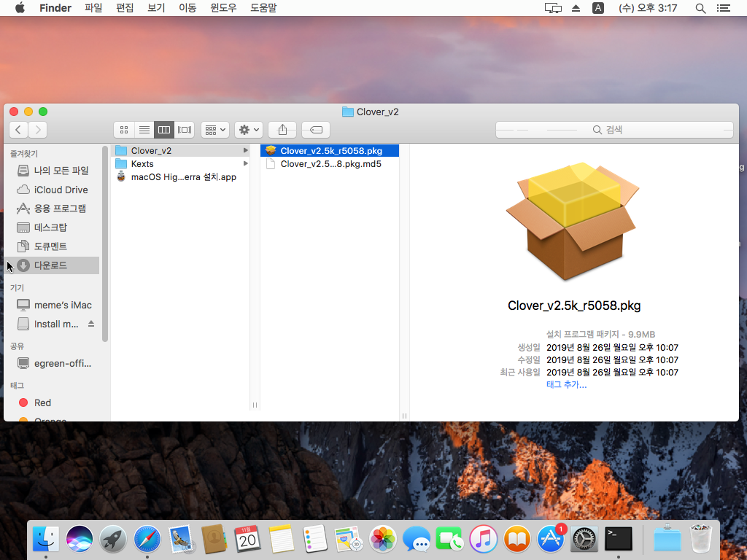Screen dimensions: 747x560
Task: Click the input source A icon
Action: click(x=598, y=8)
